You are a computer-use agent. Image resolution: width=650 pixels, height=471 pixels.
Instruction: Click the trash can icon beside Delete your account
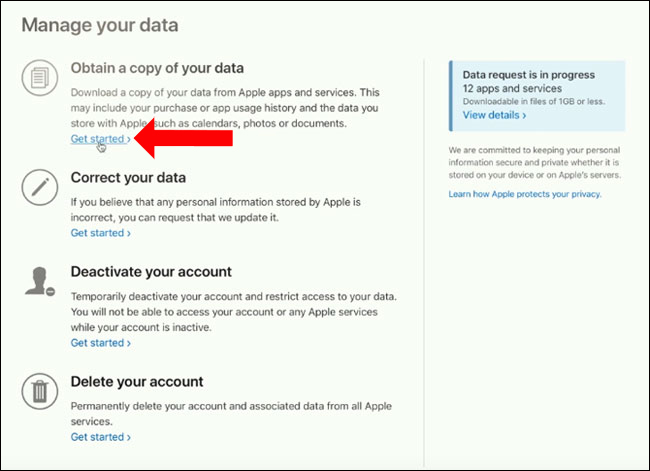(40, 390)
